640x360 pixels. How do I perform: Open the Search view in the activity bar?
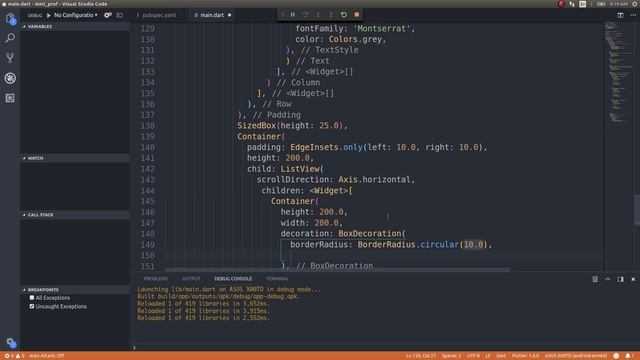[10, 38]
